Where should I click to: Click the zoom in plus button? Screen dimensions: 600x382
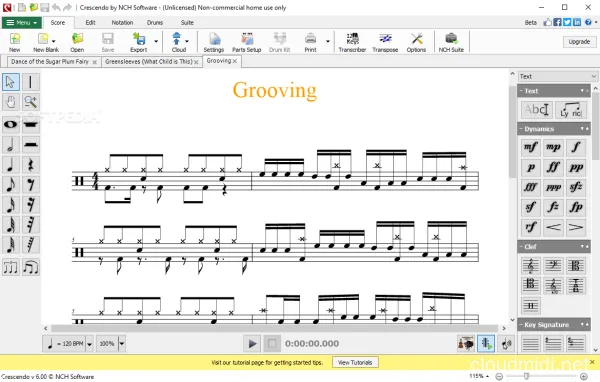coord(584,377)
